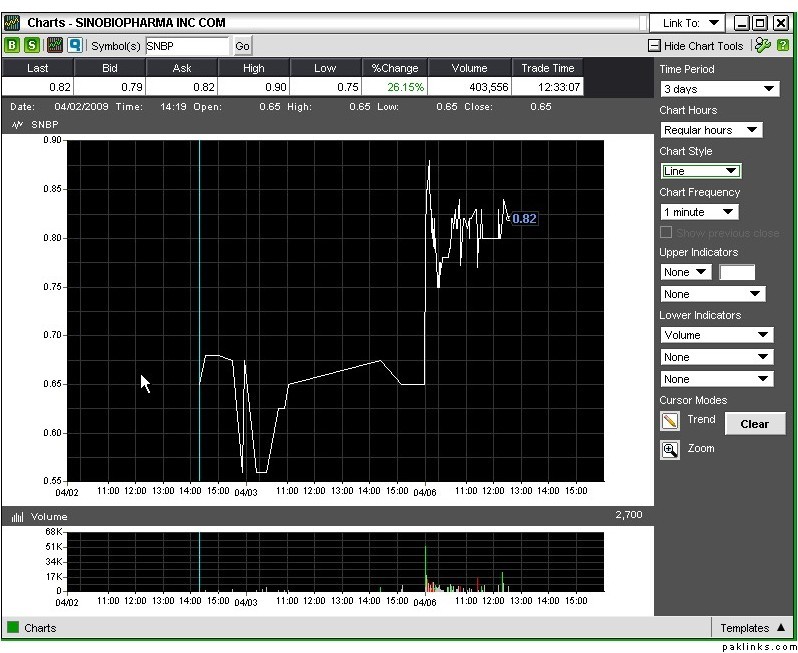Click the green help question mark icon
798x653 pixels.
click(x=783, y=45)
